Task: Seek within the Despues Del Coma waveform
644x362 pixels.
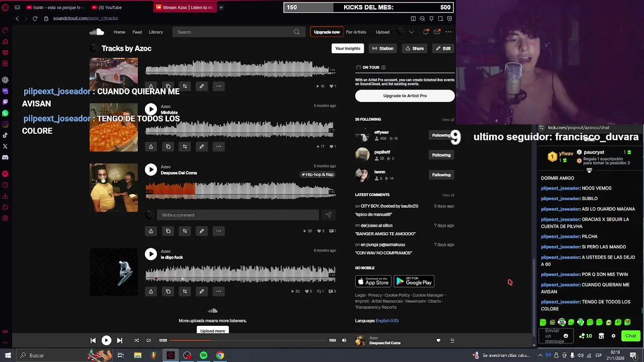Action: click(x=240, y=191)
